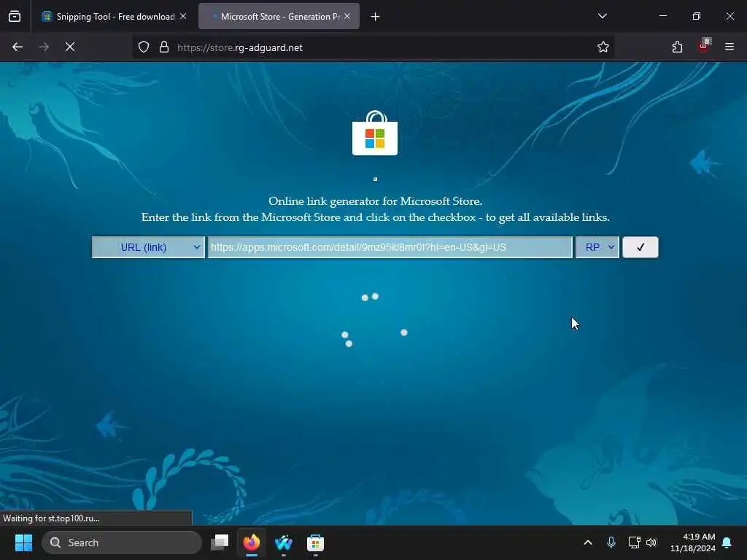Open Firefox recent browsing view icon

pos(15,17)
